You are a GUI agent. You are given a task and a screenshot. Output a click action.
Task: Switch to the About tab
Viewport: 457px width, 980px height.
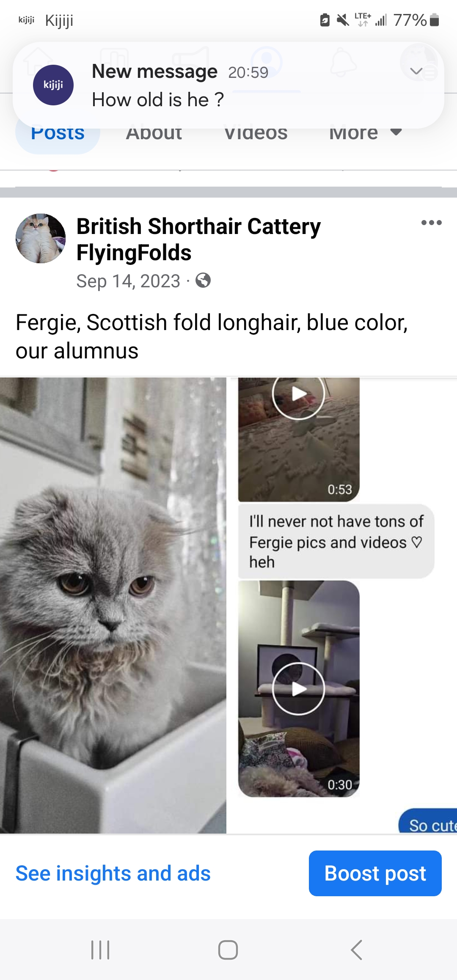(154, 133)
